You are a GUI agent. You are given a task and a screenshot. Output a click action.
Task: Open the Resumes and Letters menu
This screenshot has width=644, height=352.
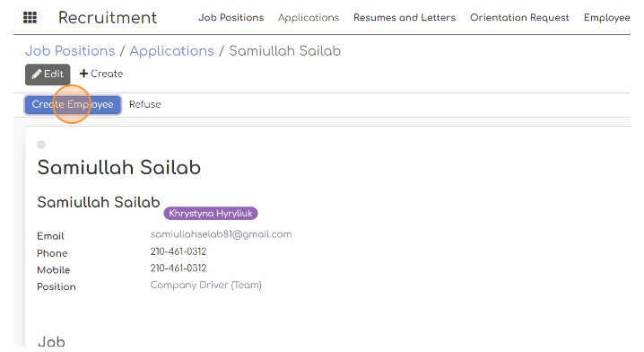[x=405, y=18]
